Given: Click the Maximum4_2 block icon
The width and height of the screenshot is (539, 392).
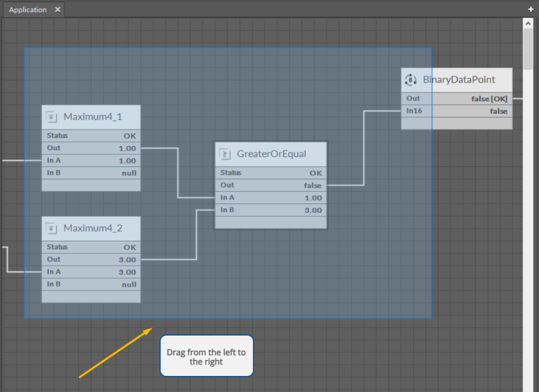Looking at the screenshot, I should (x=52, y=228).
